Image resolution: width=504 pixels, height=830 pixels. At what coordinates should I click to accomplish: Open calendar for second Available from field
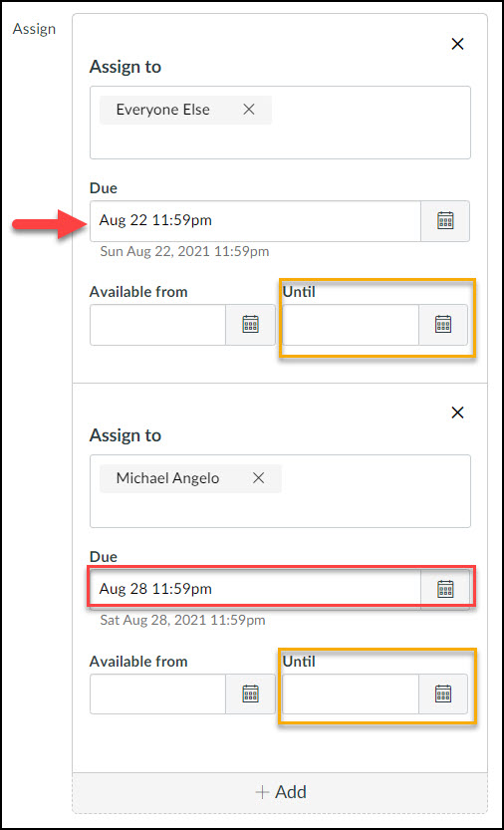click(x=250, y=693)
